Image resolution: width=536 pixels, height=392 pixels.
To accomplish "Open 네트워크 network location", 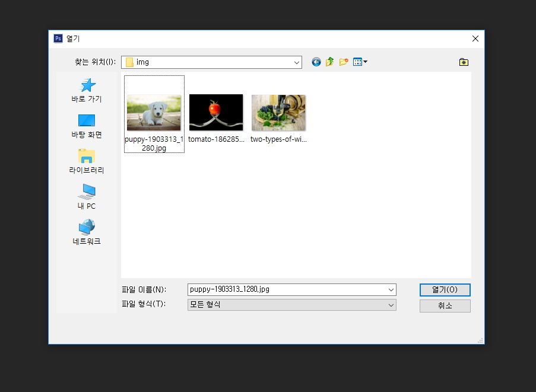I will pos(87,232).
